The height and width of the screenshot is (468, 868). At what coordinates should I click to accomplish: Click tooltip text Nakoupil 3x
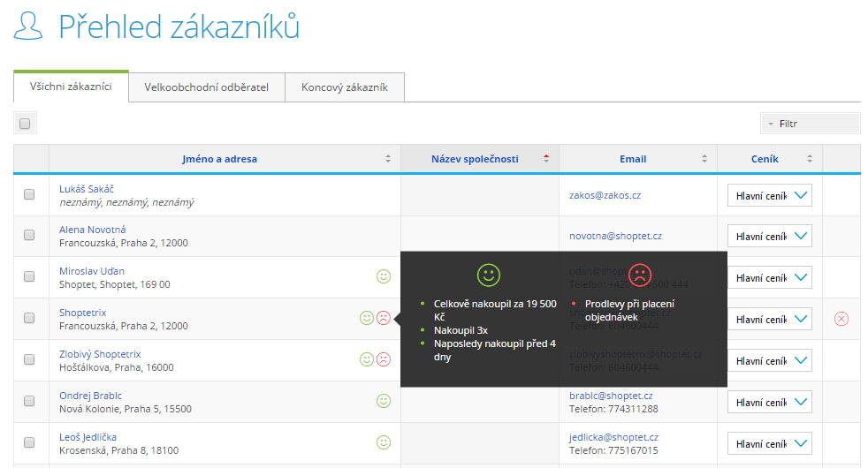461,330
